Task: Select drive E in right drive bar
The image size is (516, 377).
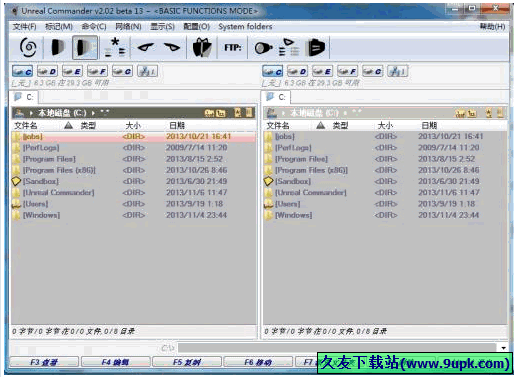Action: [322, 71]
